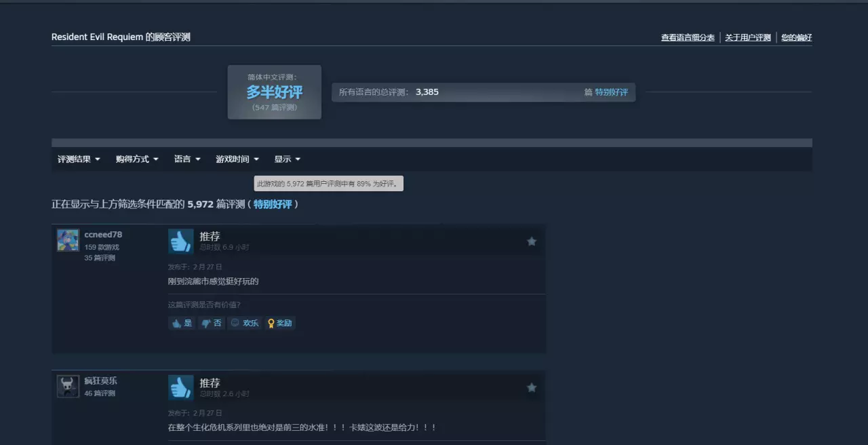Click the star icon on ccneed78's review
This screenshot has height=445, width=868.
[532, 241]
